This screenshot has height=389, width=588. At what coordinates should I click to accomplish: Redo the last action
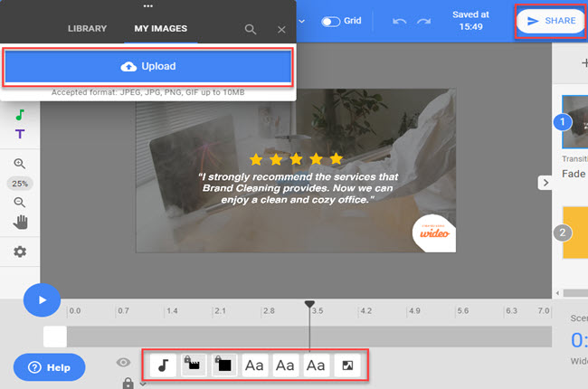coord(423,22)
